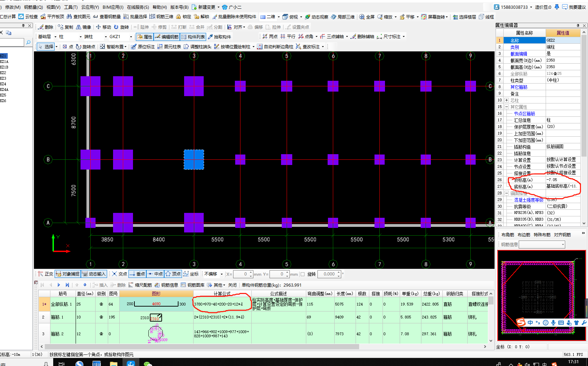This screenshot has width=588, height=366.
Task: Click the 线框 wireframe icon
Action: [481, 17]
